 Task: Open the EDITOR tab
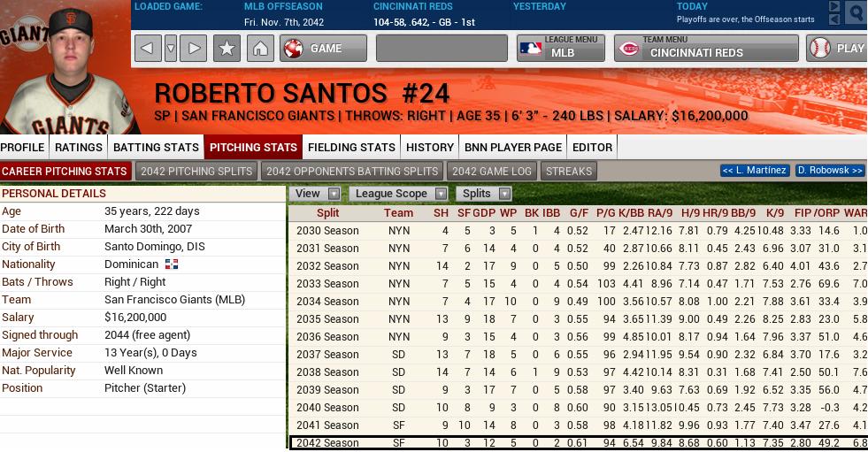pos(592,147)
